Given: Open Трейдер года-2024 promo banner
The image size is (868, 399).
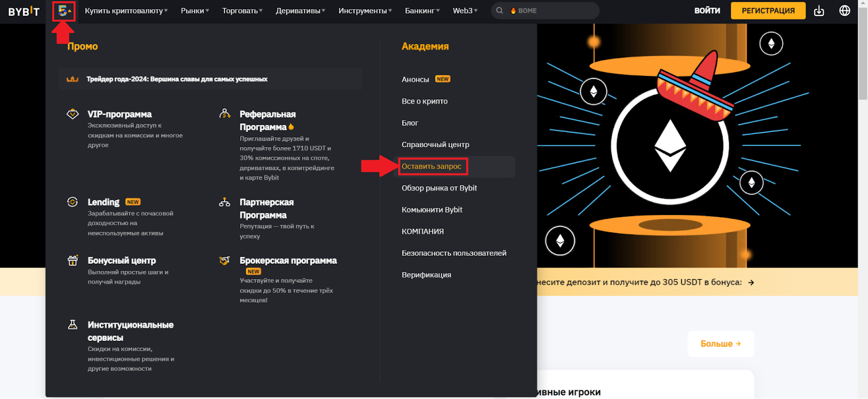Looking at the screenshot, I should tap(210, 79).
